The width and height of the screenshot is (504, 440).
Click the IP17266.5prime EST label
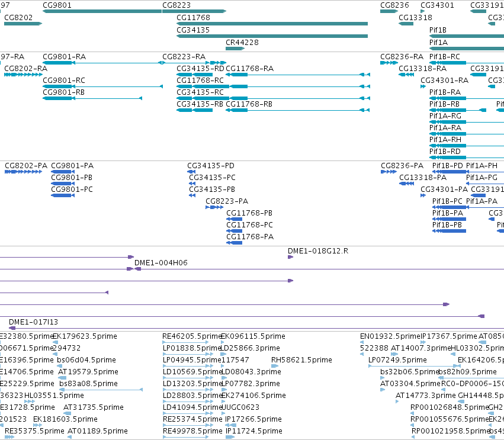pyautogui.click(x=253, y=419)
